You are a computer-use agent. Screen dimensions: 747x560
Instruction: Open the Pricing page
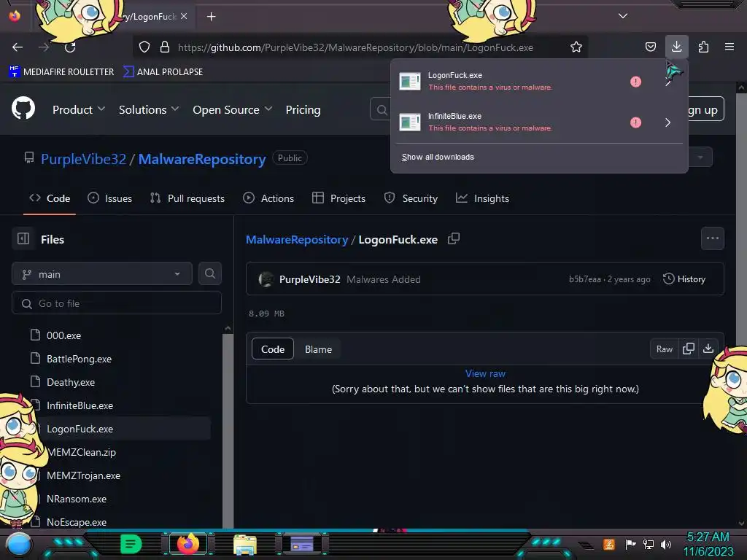(303, 109)
